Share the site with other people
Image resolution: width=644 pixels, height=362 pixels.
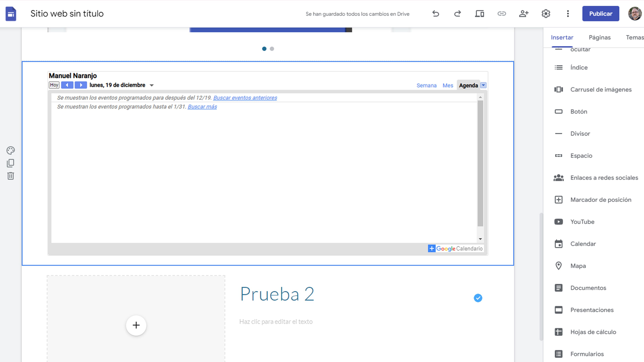tap(523, 13)
